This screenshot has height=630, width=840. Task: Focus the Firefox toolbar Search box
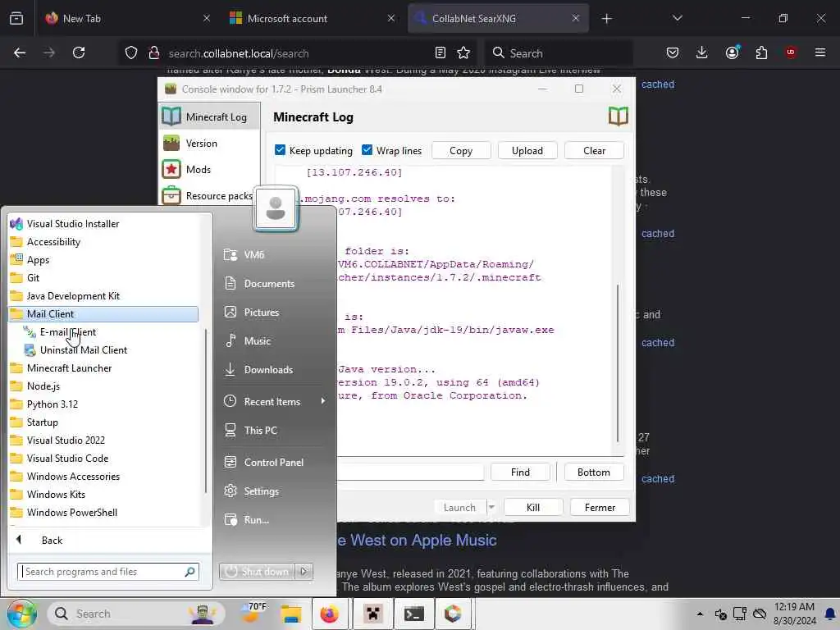point(559,53)
